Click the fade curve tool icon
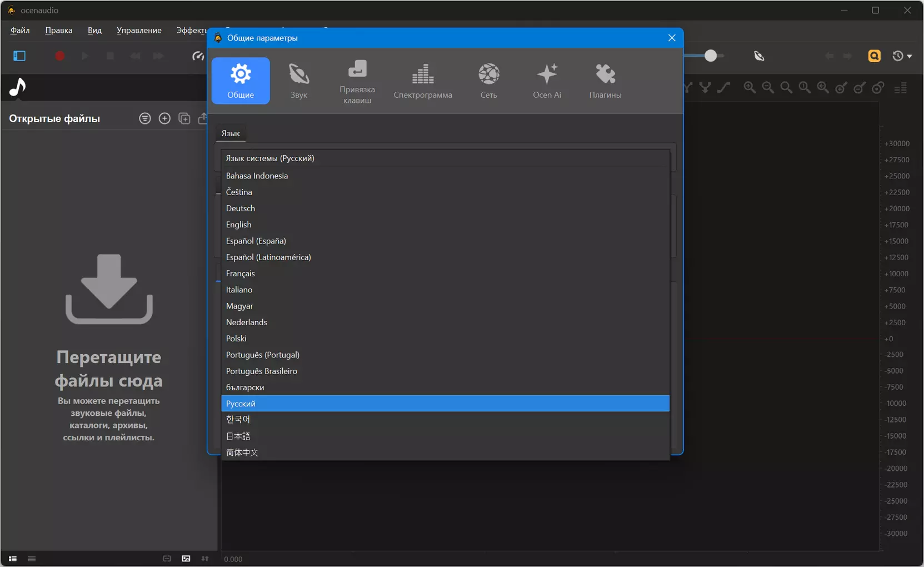This screenshot has height=567, width=924. click(723, 87)
